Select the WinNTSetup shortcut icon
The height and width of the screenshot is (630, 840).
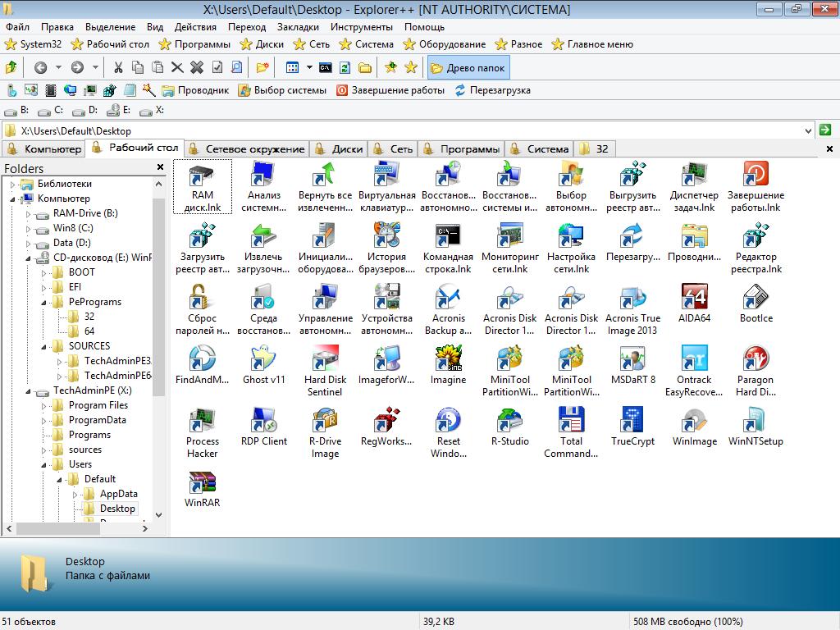pos(756,427)
